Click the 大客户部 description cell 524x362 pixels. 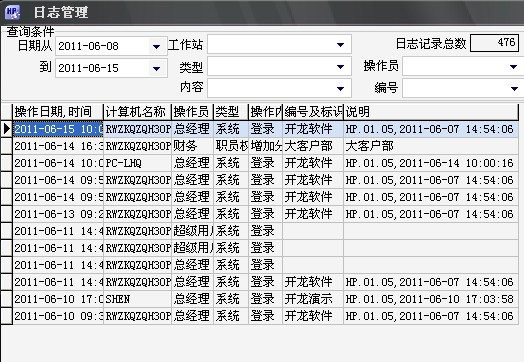point(431,146)
